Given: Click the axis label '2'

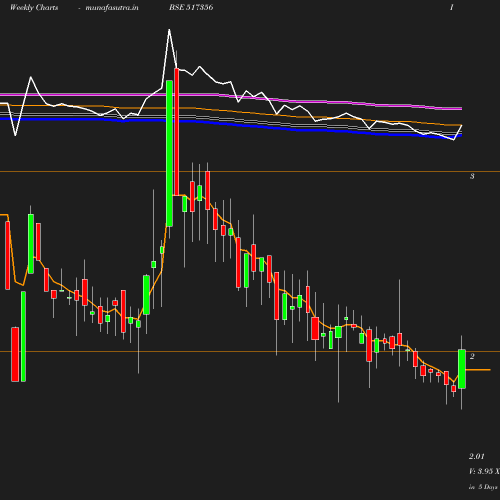Looking at the screenshot, I should click(x=472, y=356).
